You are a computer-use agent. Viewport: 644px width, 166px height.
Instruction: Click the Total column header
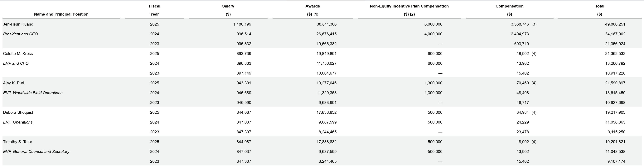point(599,6)
